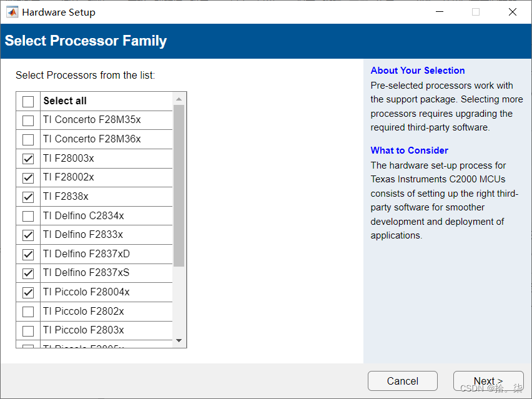Image resolution: width=532 pixels, height=399 pixels.
Task: Enable TI Concerto F28M35x checkbox
Action: (28, 121)
